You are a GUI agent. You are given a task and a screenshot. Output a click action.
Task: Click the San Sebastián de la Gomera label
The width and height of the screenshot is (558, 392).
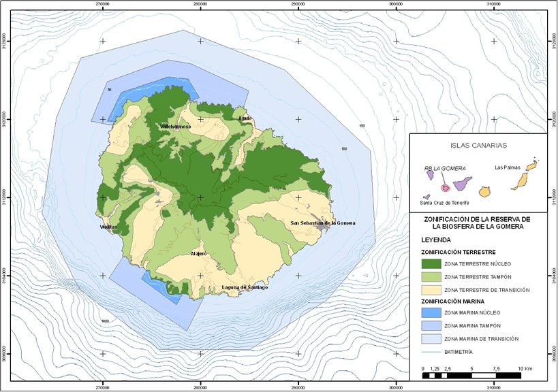322,223
